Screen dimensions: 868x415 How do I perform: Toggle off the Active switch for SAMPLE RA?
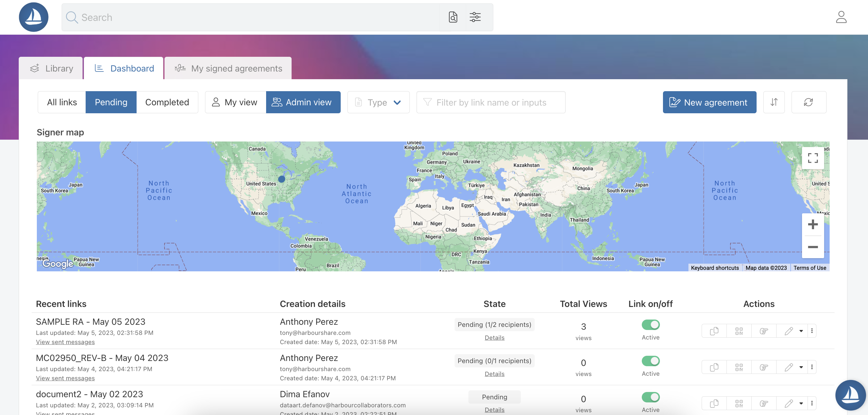(x=651, y=324)
